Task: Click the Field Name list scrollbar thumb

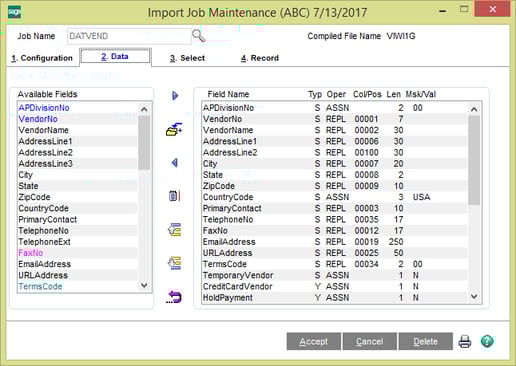Action: pyautogui.click(x=474, y=160)
